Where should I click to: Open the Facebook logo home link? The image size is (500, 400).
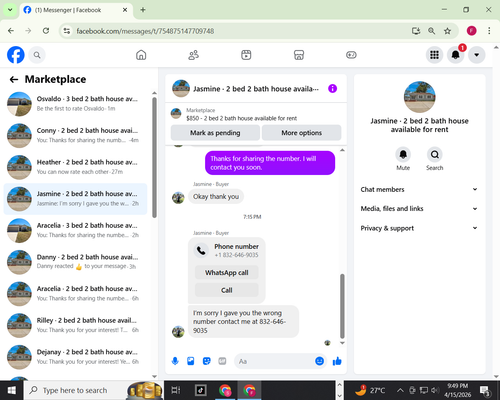(x=16, y=55)
